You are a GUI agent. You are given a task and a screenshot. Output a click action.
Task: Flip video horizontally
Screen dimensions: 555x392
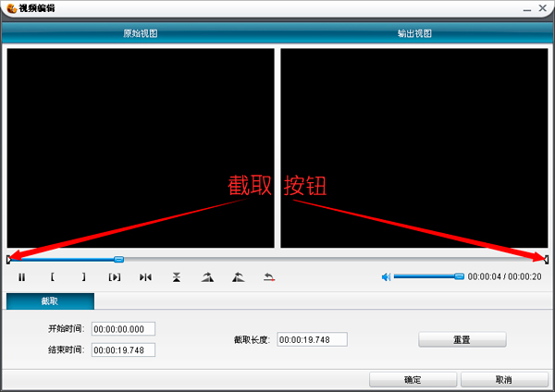point(145,277)
